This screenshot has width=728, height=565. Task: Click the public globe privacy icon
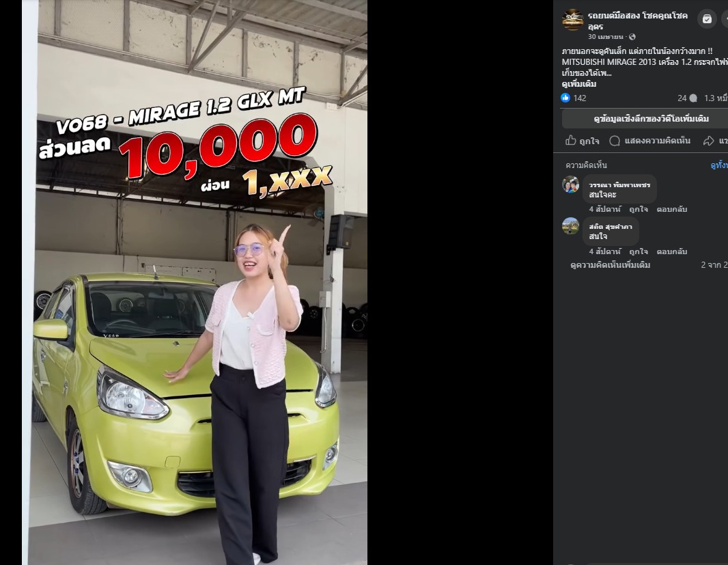(x=632, y=37)
